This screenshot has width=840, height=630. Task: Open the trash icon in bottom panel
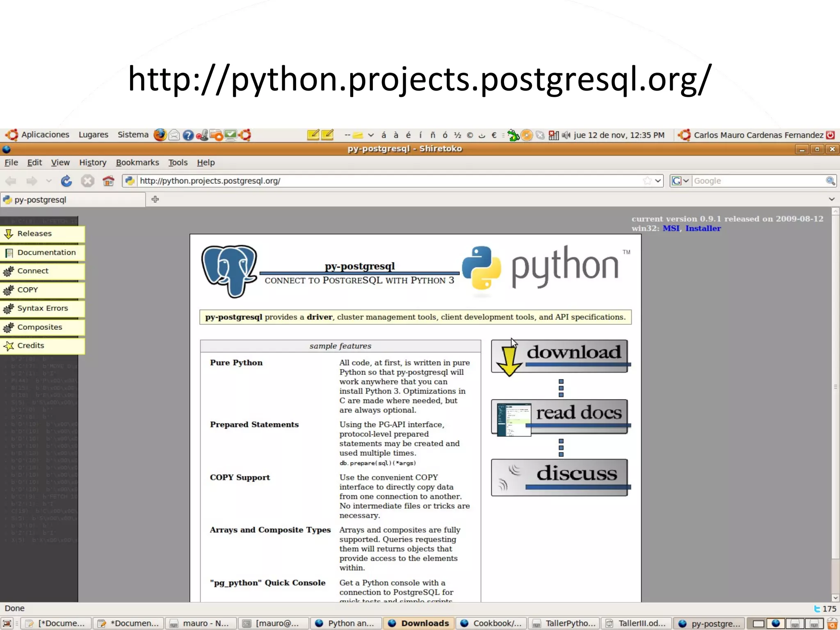(x=832, y=623)
